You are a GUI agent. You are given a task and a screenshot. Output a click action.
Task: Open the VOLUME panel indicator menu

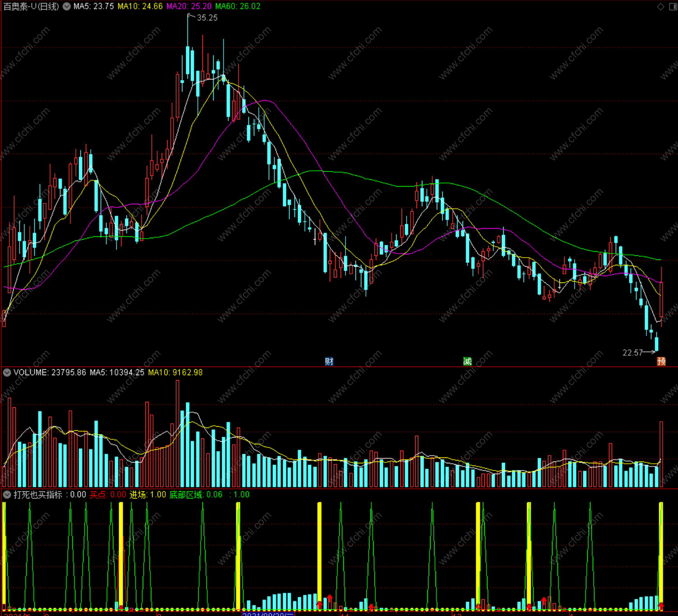7,372
